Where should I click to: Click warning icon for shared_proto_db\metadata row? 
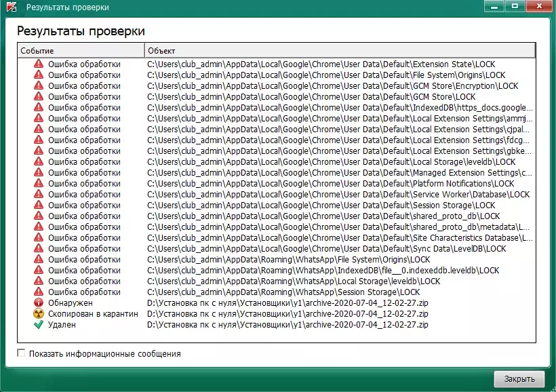[x=39, y=227]
